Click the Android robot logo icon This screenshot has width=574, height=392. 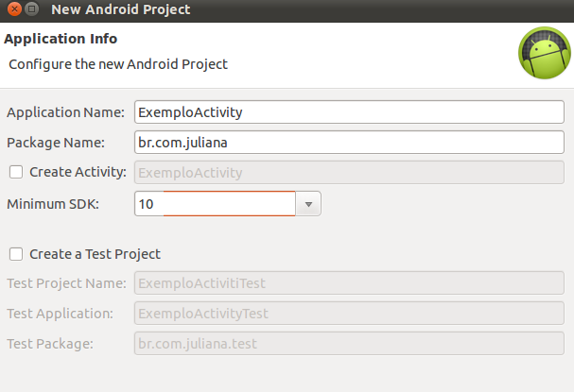(x=545, y=53)
